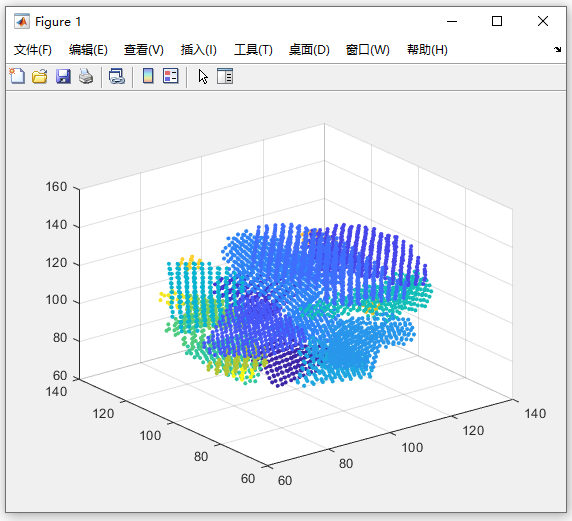Open the 窗口(W) menu
Viewport: 572px width, 521px height.
coord(368,50)
